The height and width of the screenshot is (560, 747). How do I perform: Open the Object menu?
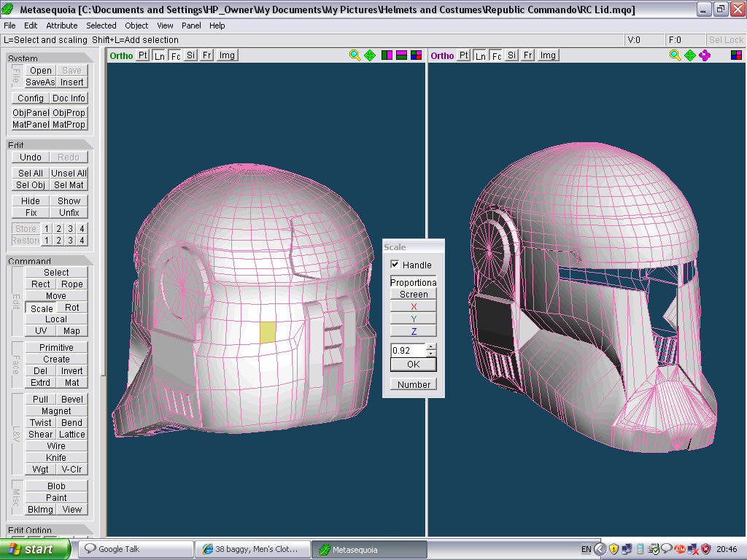tap(136, 26)
